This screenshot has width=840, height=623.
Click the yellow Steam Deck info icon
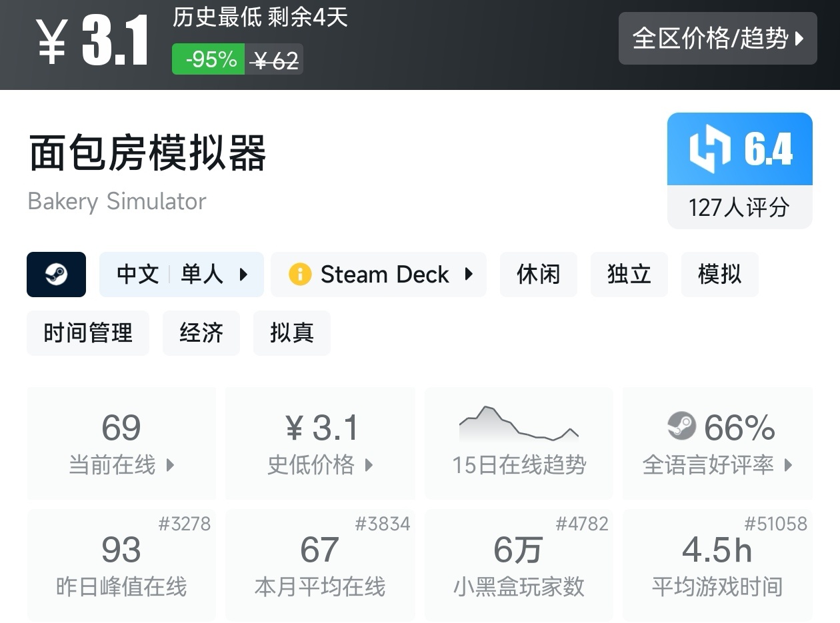click(x=300, y=275)
